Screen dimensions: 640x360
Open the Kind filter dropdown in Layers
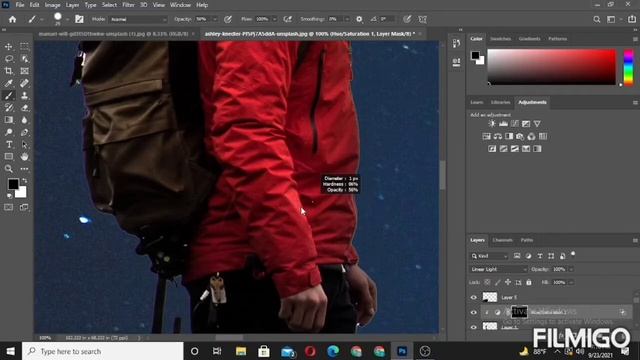tap(489, 256)
